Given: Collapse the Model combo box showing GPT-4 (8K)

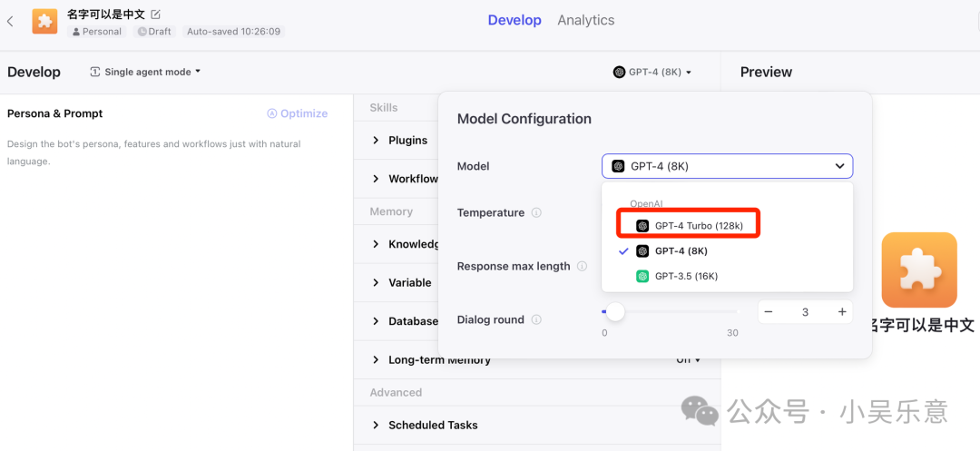Looking at the screenshot, I should click(727, 166).
